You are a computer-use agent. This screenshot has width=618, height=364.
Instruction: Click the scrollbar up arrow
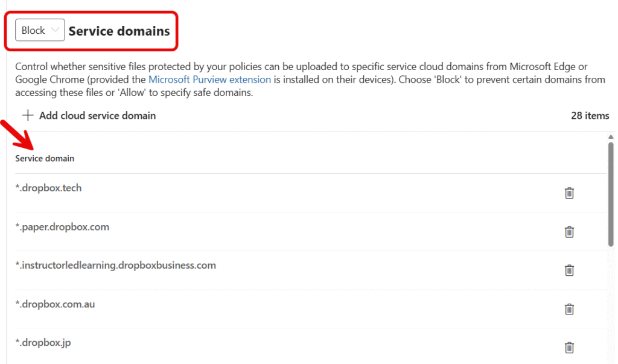click(611, 137)
